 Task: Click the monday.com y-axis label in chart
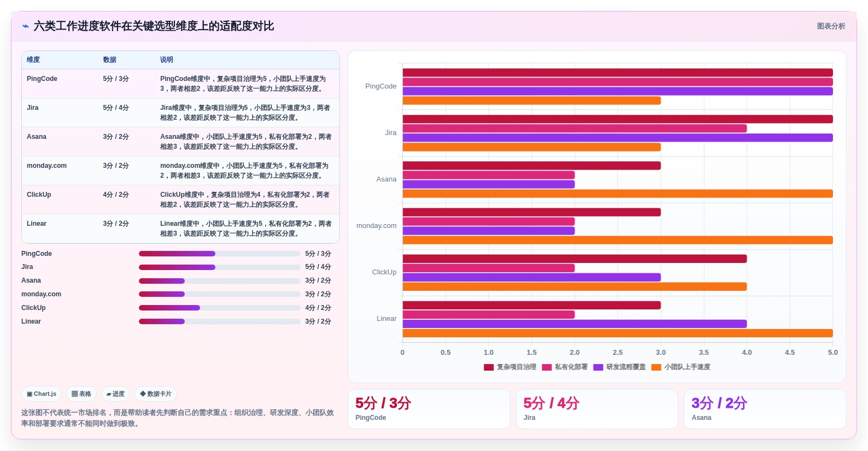(x=377, y=226)
